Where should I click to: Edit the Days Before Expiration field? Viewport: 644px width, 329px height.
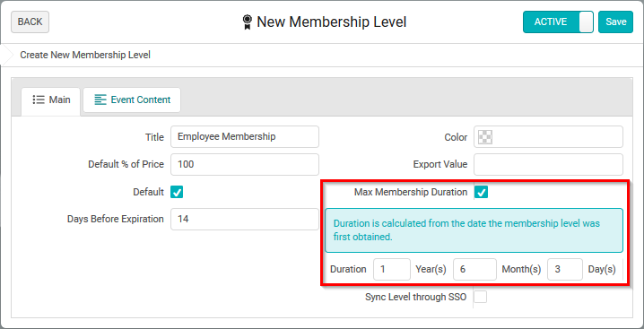pyautogui.click(x=245, y=219)
